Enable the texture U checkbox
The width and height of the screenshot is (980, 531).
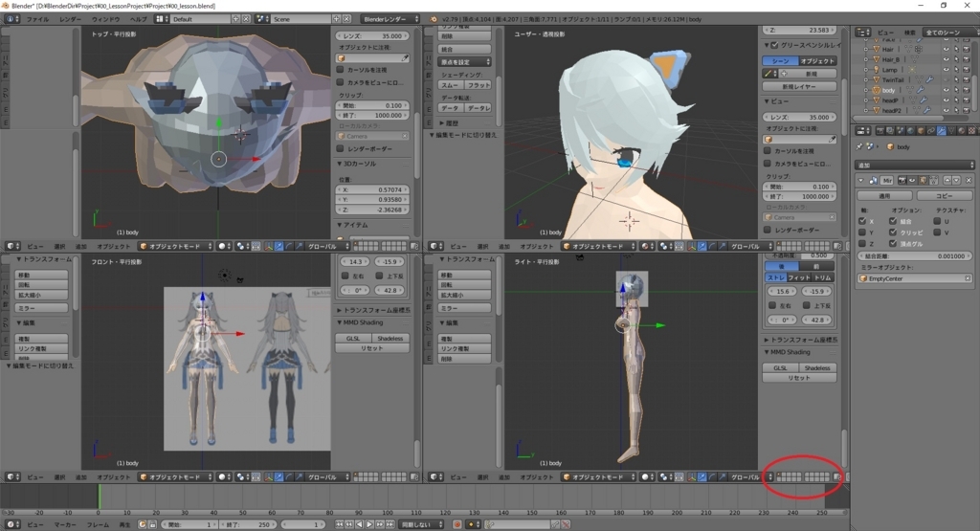(x=937, y=221)
